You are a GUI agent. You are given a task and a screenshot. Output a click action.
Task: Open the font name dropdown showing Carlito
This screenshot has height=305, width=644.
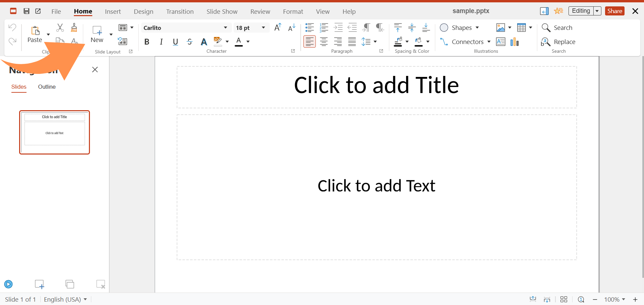tap(226, 28)
